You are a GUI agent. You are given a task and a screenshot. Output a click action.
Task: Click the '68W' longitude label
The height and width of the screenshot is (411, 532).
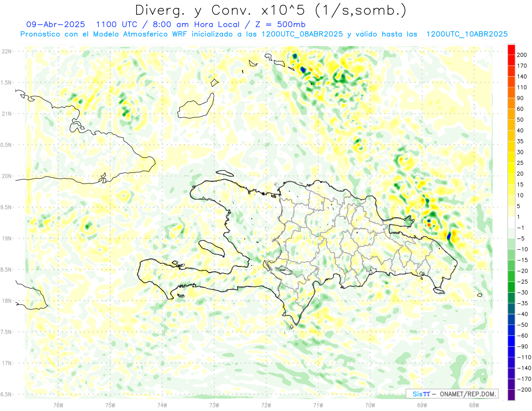tap(474, 405)
